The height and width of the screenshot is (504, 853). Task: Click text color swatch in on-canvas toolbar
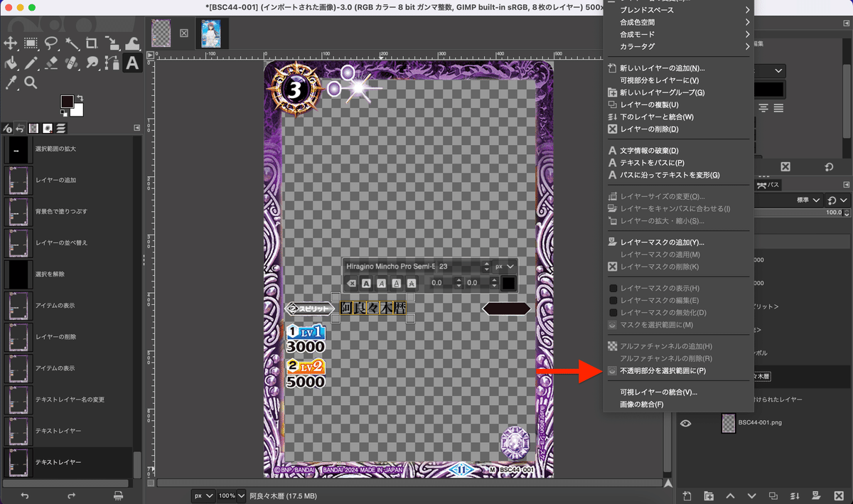[x=508, y=283]
